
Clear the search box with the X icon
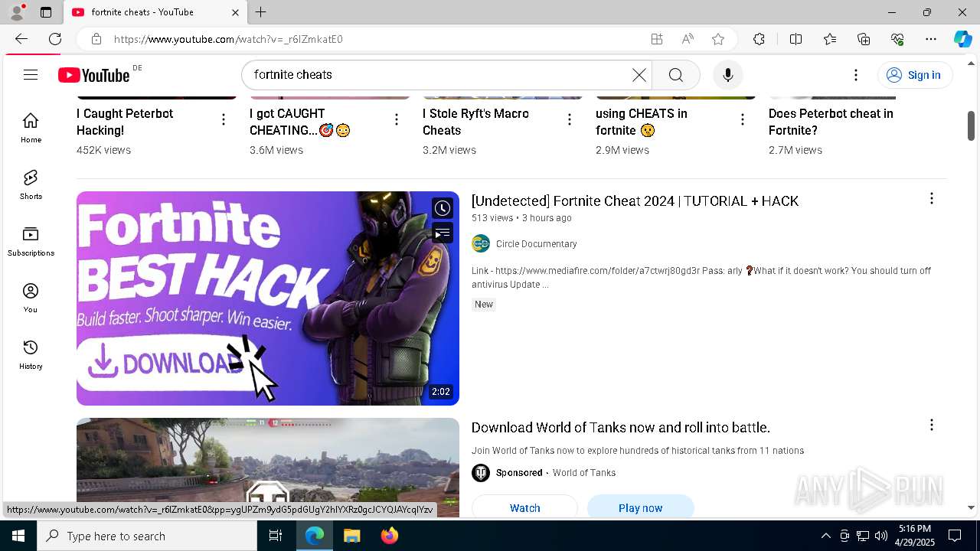point(639,74)
